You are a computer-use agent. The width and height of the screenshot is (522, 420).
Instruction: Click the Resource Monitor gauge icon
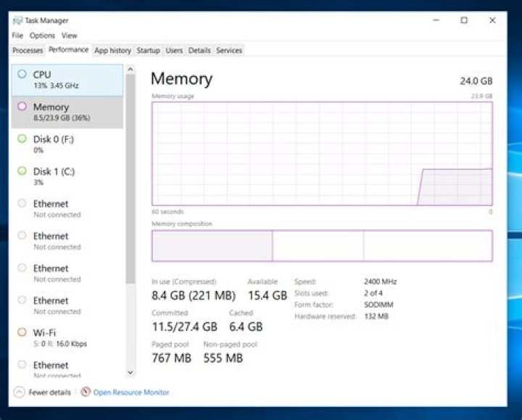click(86, 392)
